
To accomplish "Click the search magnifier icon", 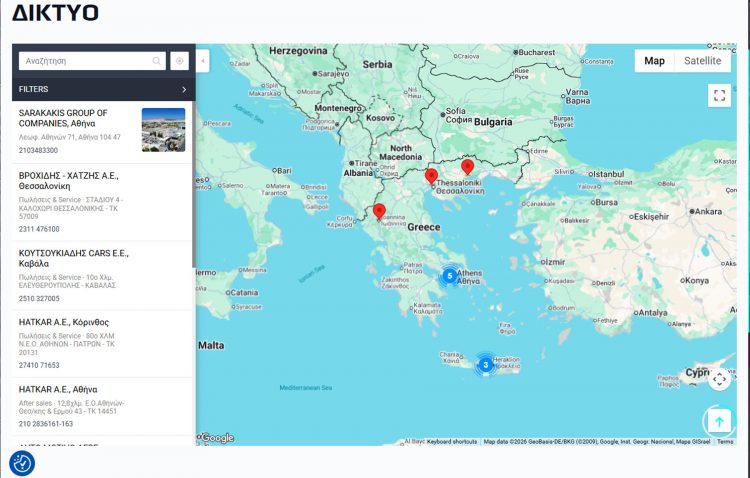I will pos(157,61).
